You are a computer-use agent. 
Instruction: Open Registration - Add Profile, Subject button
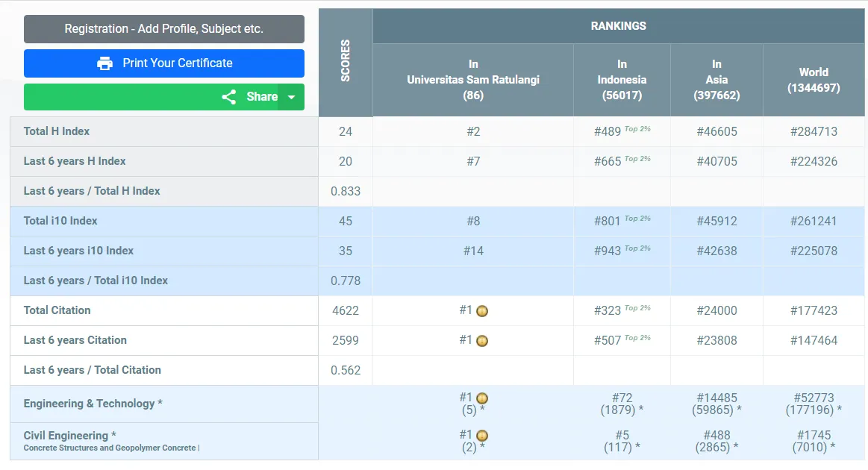coord(164,29)
